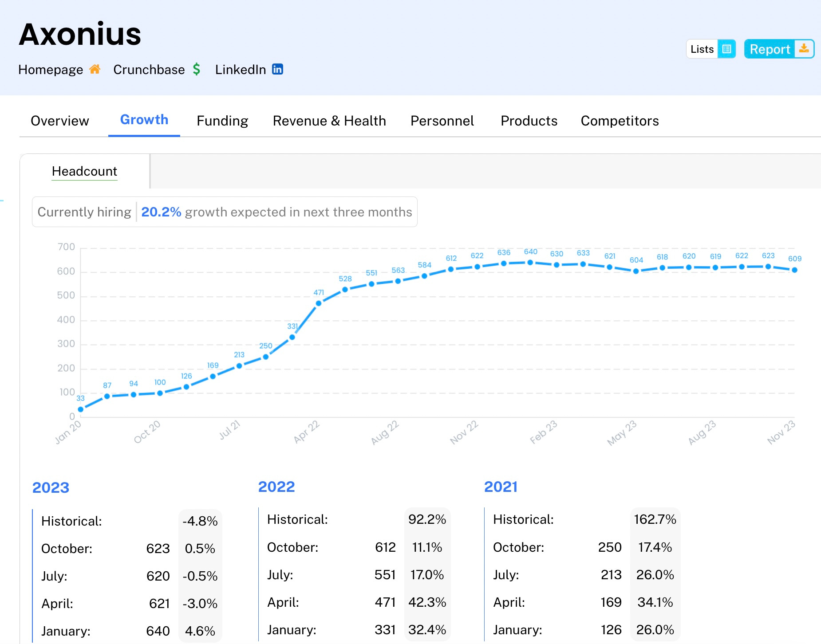Select the Growth tab
821x644 pixels.
[x=144, y=120]
